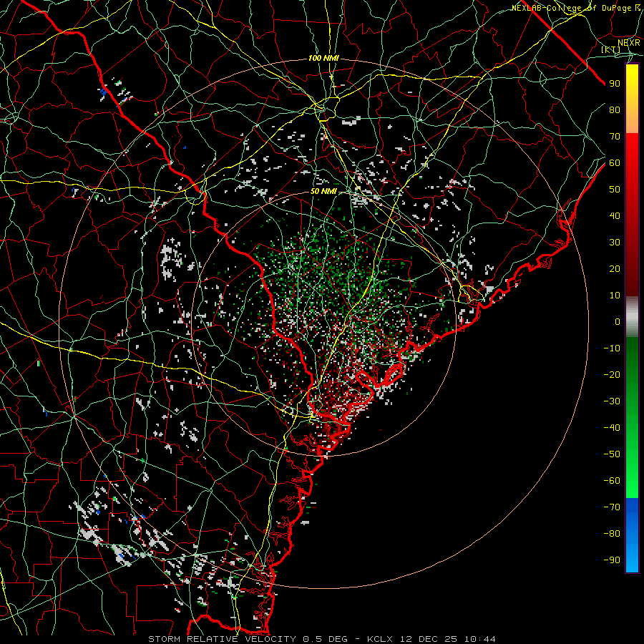This screenshot has height=644, width=644.
Task: Click the 90 value on velocity scale
Action: (x=615, y=84)
